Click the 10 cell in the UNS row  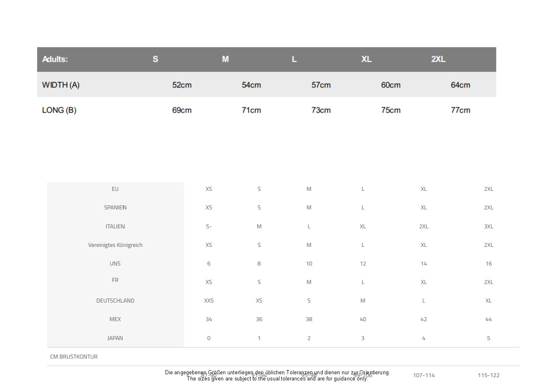tap(309, 263)
